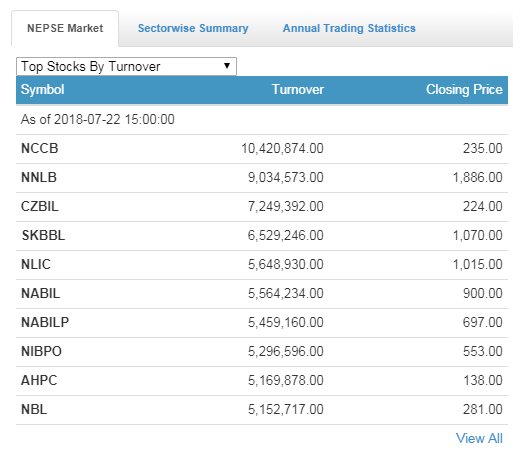The image size is (521, 465).
Task: Select the NLIC stock symbol
Action: (x=36, y=264)
